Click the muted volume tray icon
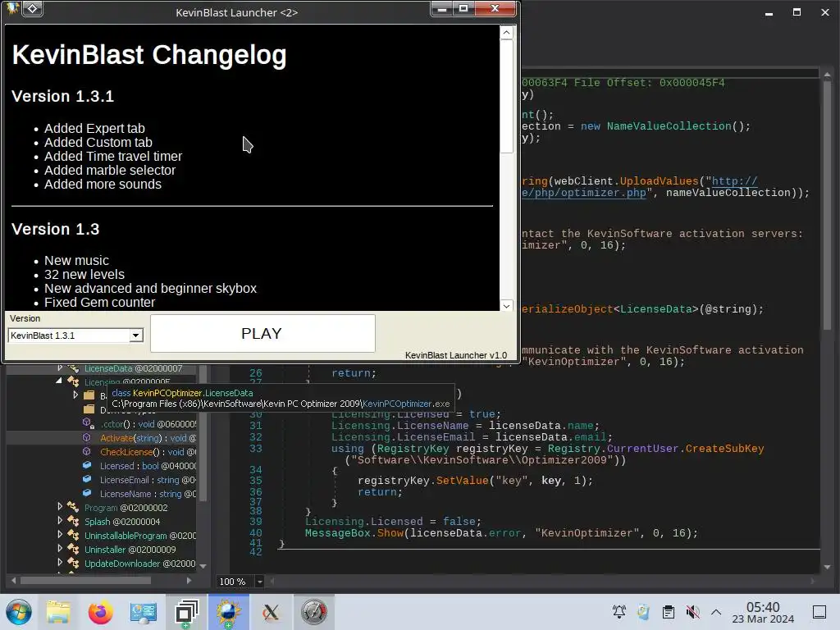The height and width of the screenshot is (630, 840). click(692, 611)
